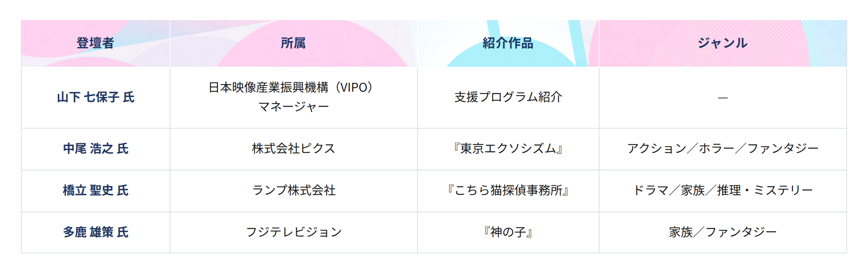Click the title 『こちら猫探偵事務所』
868x275 pixels.
(508, 190)
